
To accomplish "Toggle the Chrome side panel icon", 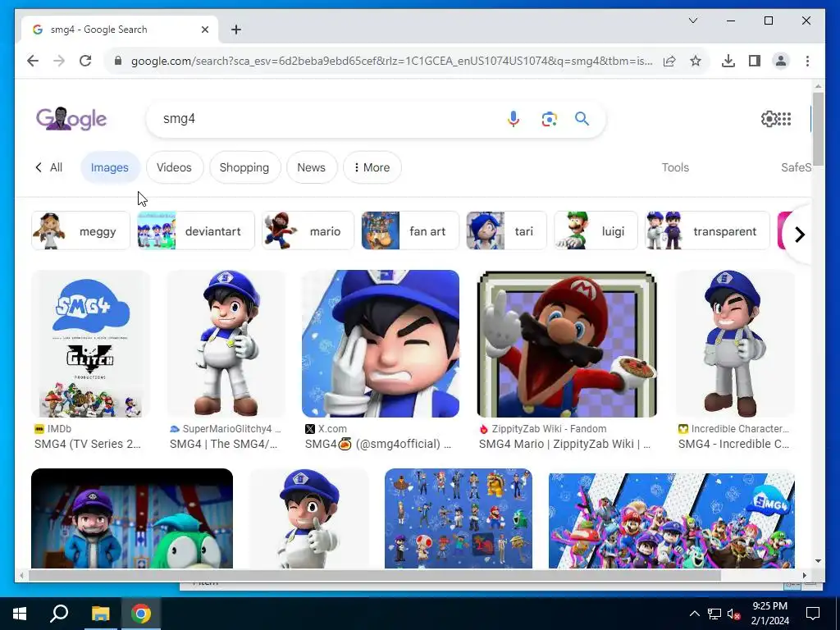I will click(755, 61).
